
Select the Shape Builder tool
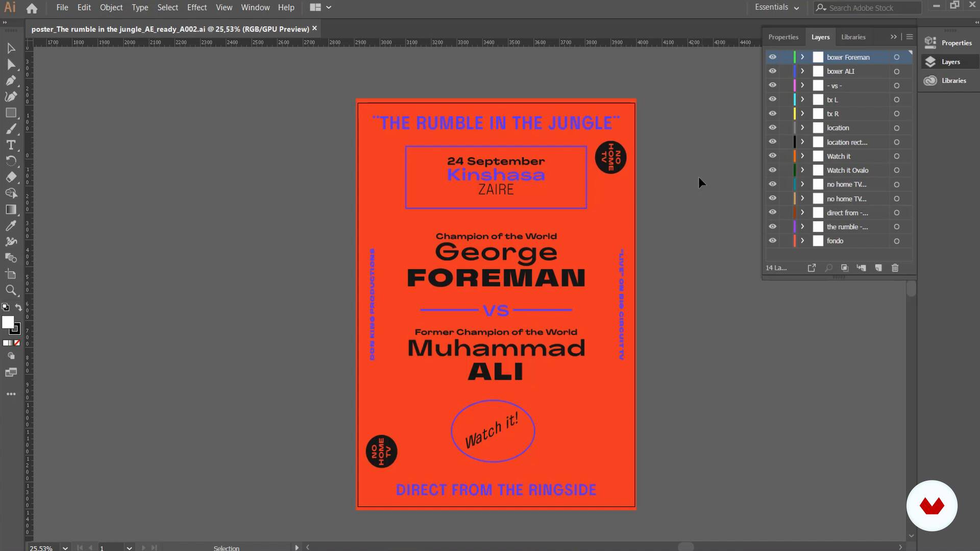(x=11, y=193)
